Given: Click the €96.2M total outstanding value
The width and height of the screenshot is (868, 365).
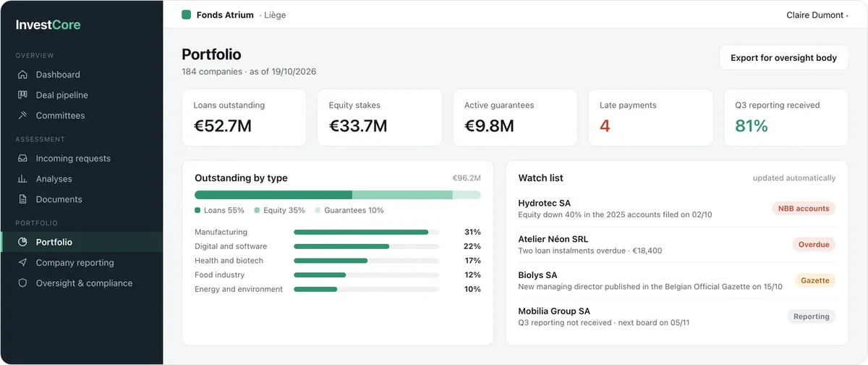Looking at the screenshot, I should pyautogui.click(x=467, y=178).
